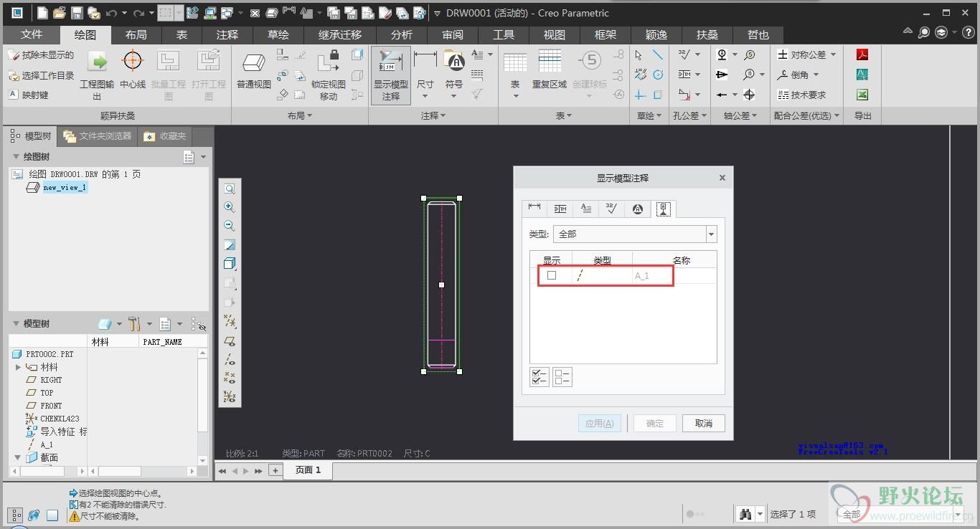
Task: Click 拭除未显示的 button
Action: pos(42,55)
